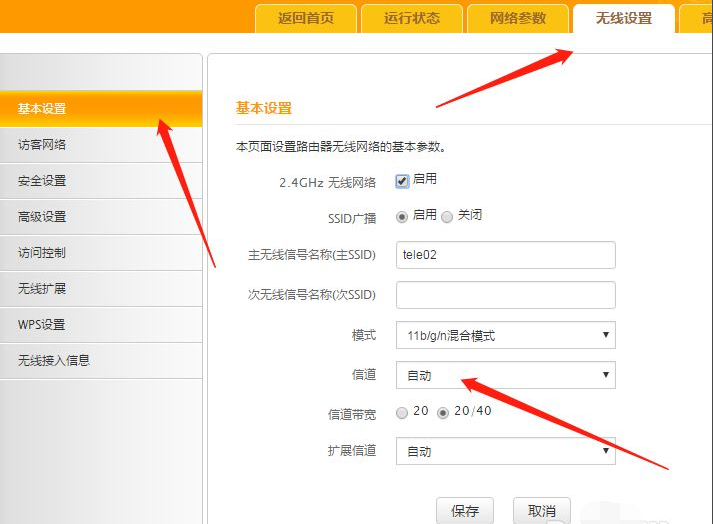This screenshot has height=524, width=713.
Task: Open the 返回首页 tab
Action: click(306, 19)
